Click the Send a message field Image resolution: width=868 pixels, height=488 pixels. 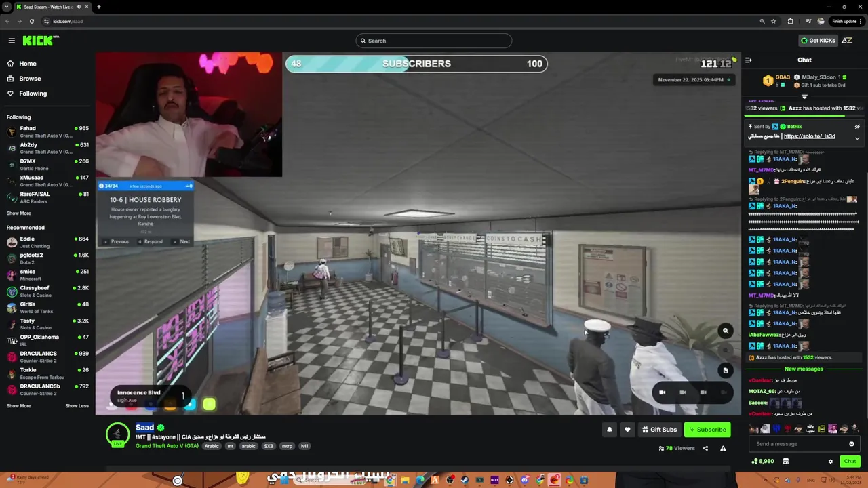(800, 444)
